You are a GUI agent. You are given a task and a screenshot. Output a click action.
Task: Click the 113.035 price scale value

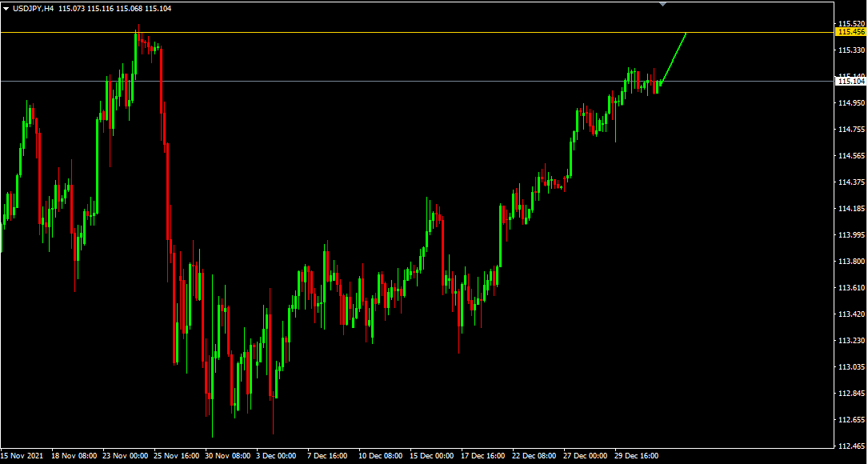[x=851, y=367]
